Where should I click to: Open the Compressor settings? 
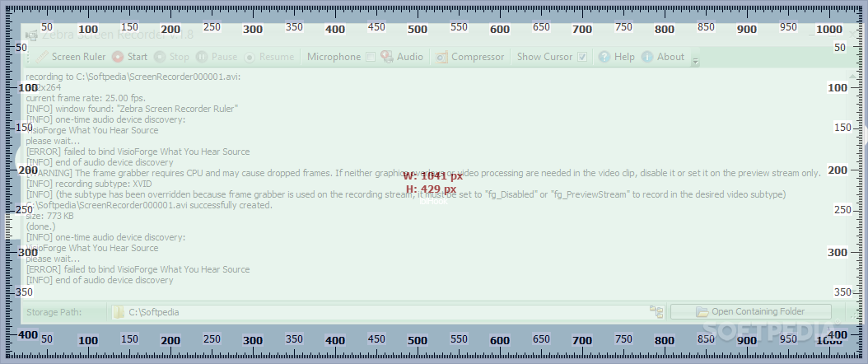click(x=470, y=57)
